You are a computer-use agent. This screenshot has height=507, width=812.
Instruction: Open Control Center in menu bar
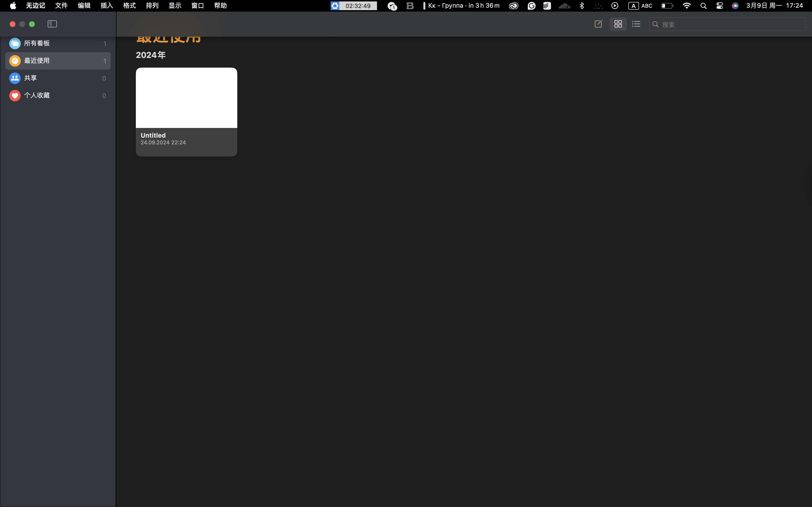coord(719,6)
